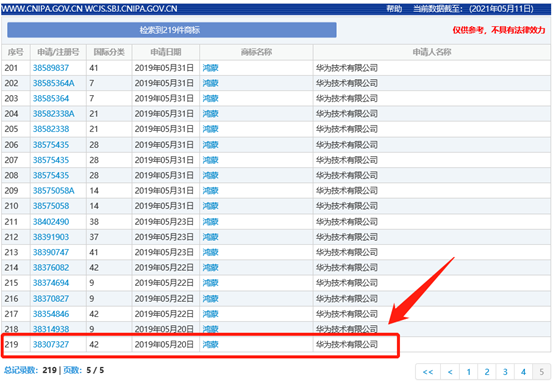
Task: Click the 页数 5 / 5 page count
Action: [x=84, y=370]
